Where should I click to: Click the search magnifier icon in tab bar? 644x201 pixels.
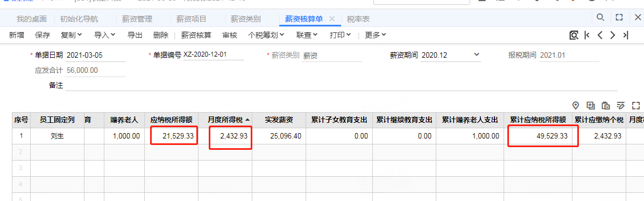[600, 17]
